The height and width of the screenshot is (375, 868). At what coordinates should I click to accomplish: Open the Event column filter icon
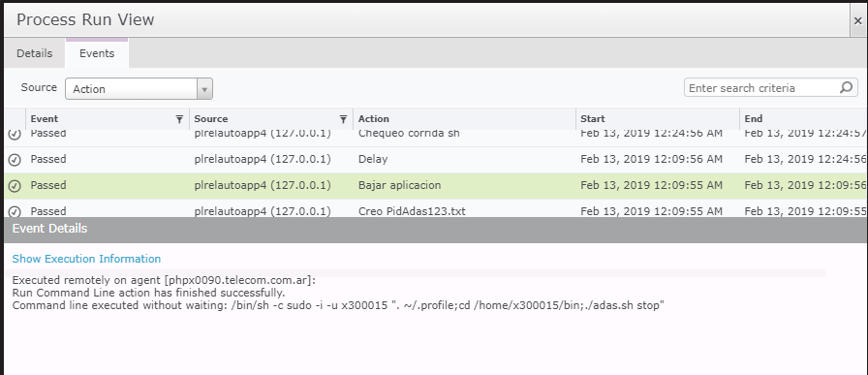[x=179, y=118]
